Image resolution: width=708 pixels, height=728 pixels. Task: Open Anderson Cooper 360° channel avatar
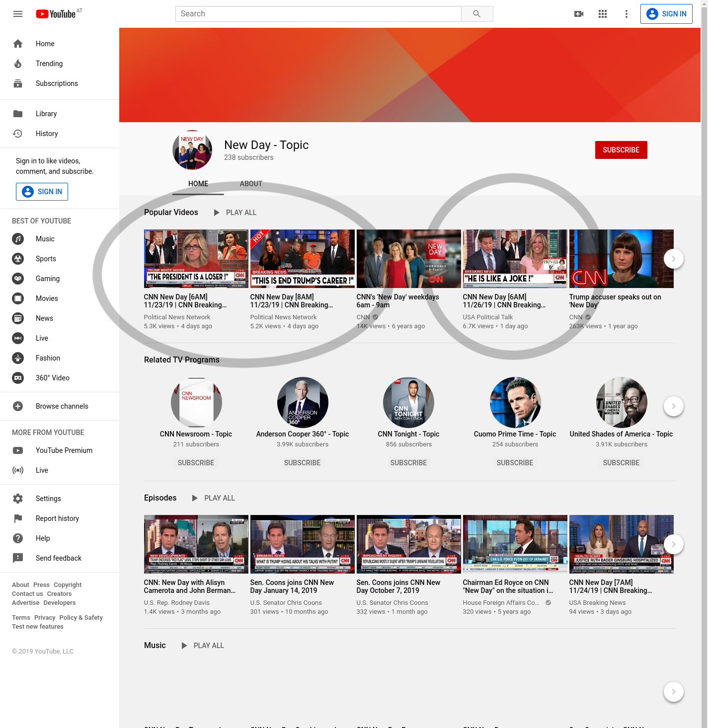click(303, 402)
